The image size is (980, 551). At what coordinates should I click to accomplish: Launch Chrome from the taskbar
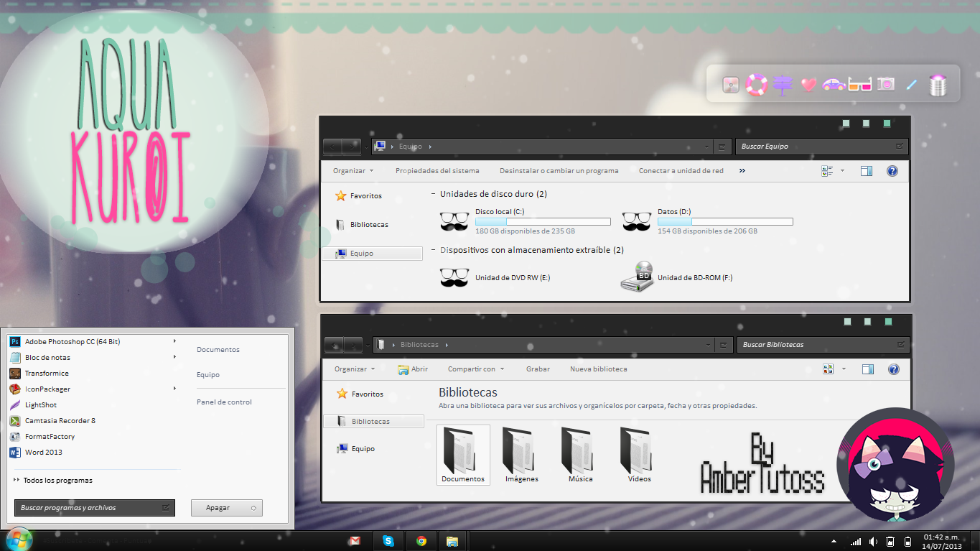[421, 541]
